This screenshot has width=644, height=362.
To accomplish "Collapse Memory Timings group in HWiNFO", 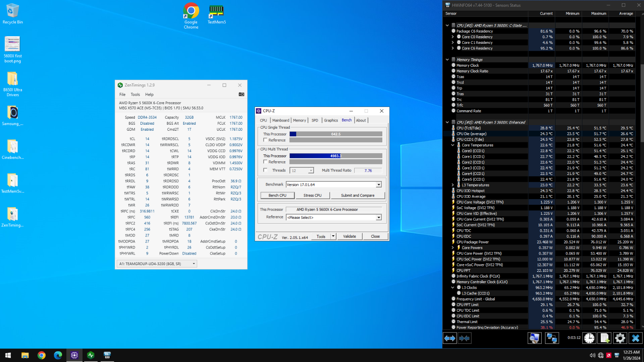I will tap(447, 60).
